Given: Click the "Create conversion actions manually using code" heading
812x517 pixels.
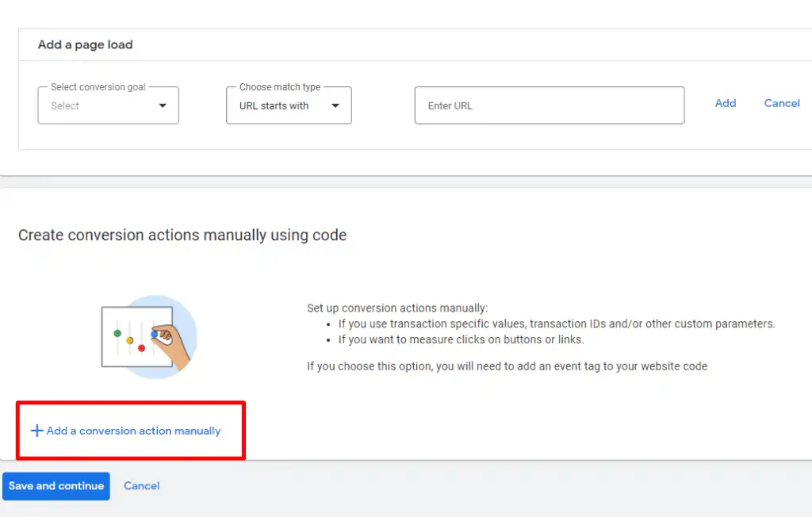Looking at the screenshot, I should 182,235.
